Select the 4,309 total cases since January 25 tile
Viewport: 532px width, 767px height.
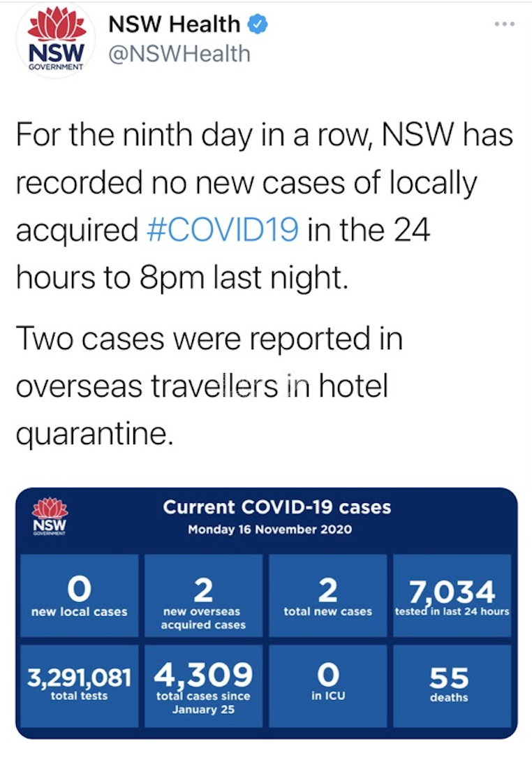[x=203, y=686]
